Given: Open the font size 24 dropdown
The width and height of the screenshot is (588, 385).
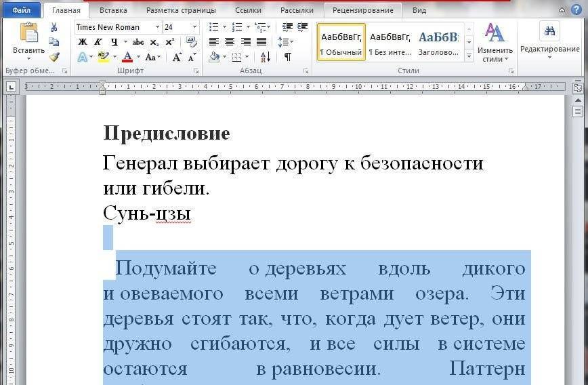Looking at the screenshot, I should 195,27.
